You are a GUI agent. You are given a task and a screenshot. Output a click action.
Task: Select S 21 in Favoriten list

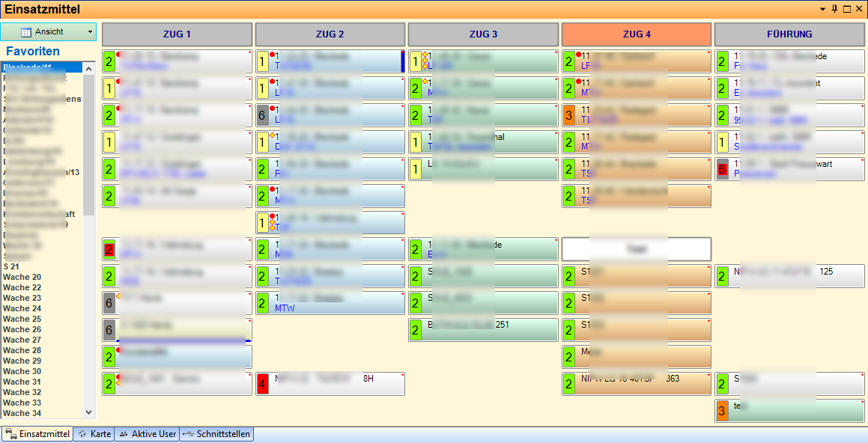coord(11,266)
